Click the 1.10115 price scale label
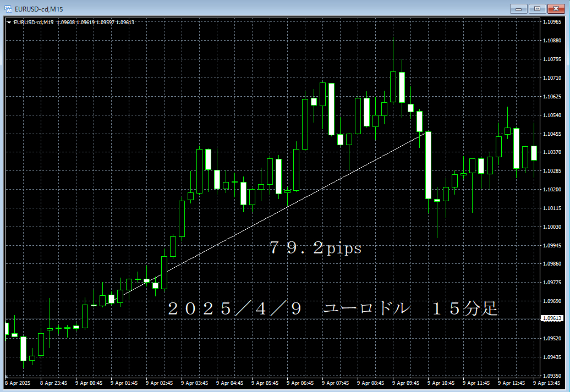Viewport: 570px width, 392px height. pyautogui.click(x=552, y=208)
